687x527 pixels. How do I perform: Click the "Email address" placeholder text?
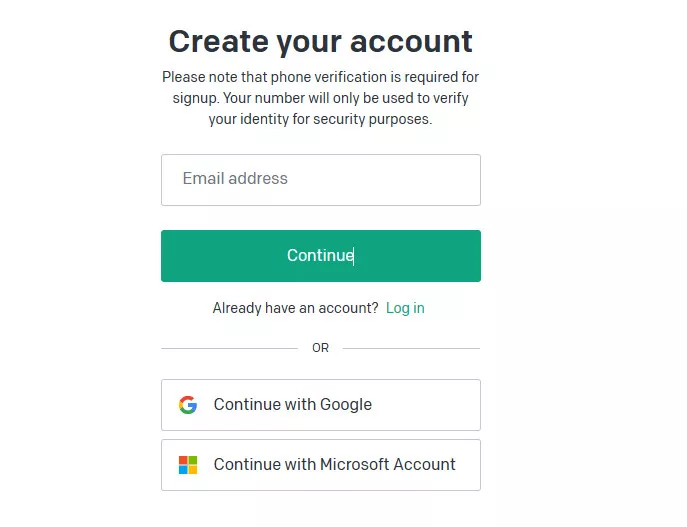tap(235, 179)
